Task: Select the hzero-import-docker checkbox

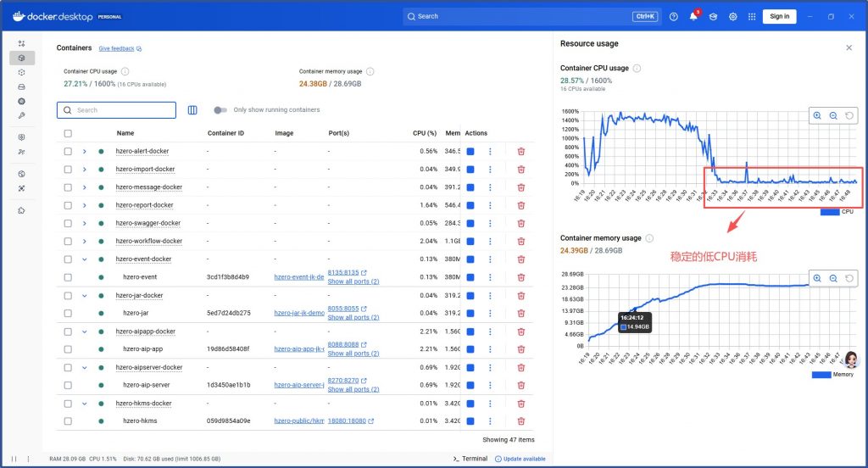Action: click(68, 170)
